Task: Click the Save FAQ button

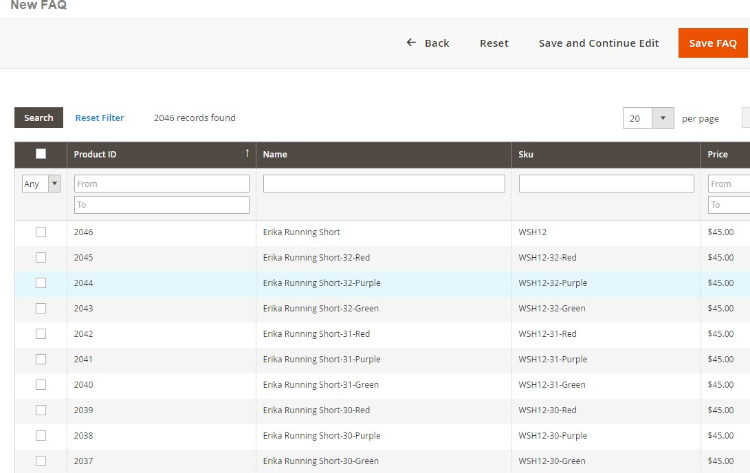Action: click(x=712, y=43)
